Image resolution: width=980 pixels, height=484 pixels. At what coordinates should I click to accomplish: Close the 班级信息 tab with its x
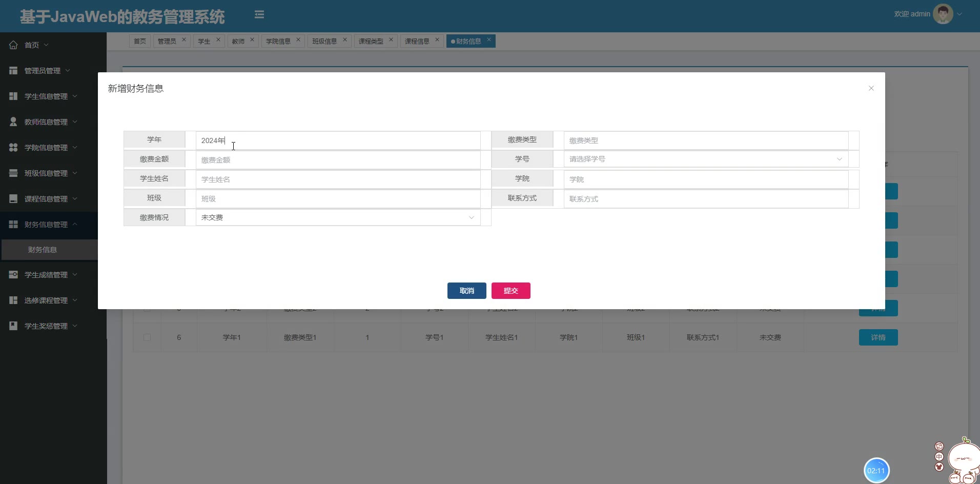pyautogui.click(x=344, y=39)
